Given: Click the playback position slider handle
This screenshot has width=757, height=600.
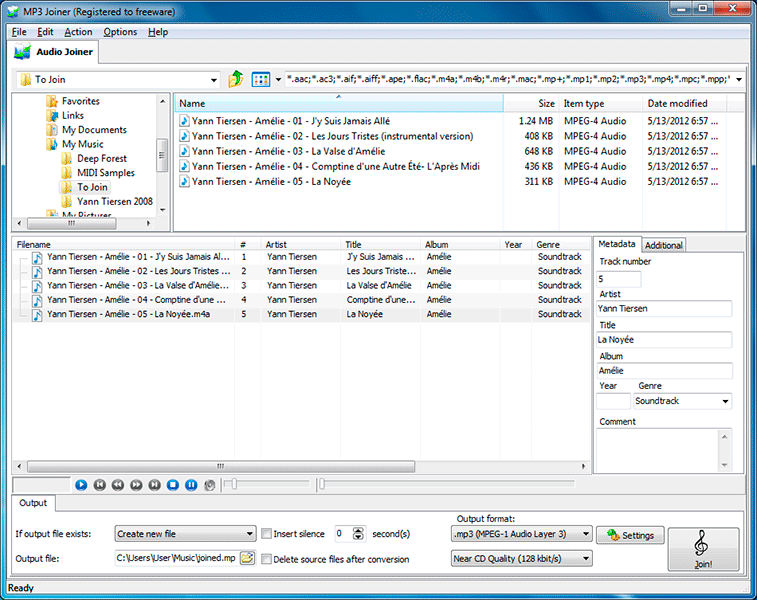Looking at the screenshot, I should 322,484.
